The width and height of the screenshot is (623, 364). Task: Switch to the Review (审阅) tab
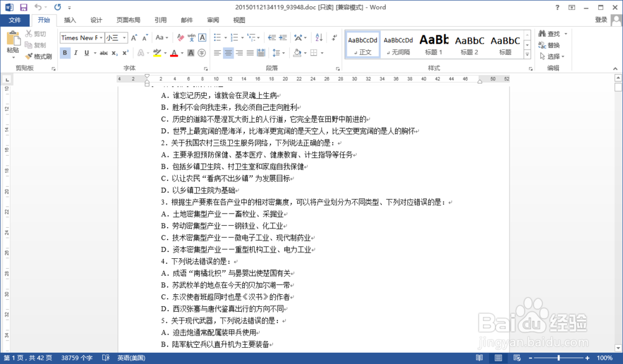(x=213, y=20)
